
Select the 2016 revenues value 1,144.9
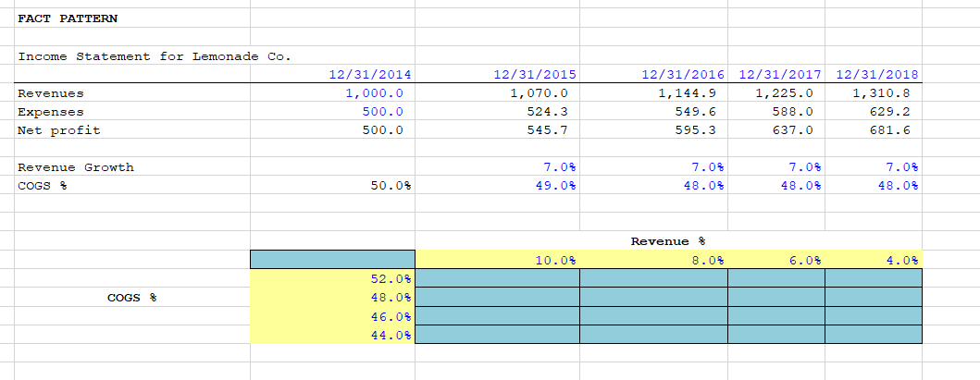(653, 93)
